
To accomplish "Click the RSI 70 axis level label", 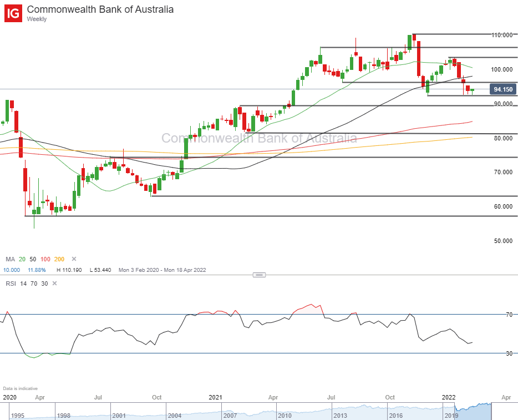I will point(510,315).
